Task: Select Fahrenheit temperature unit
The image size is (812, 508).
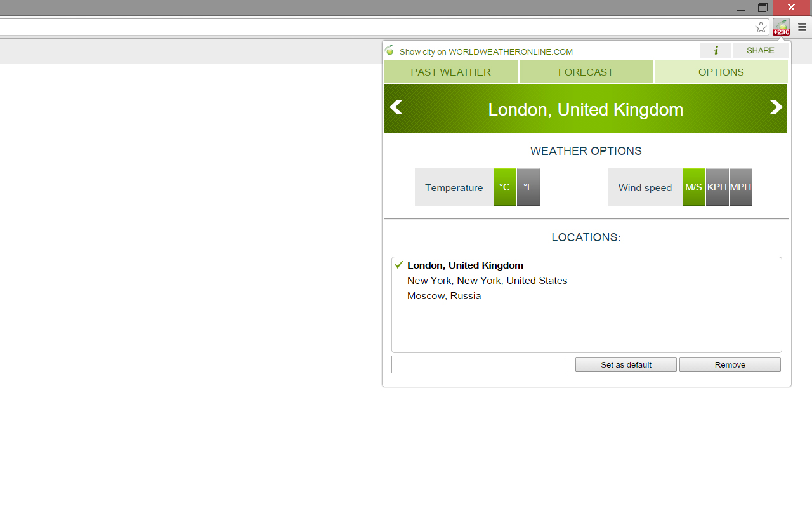Action: (x=528, y=187)
